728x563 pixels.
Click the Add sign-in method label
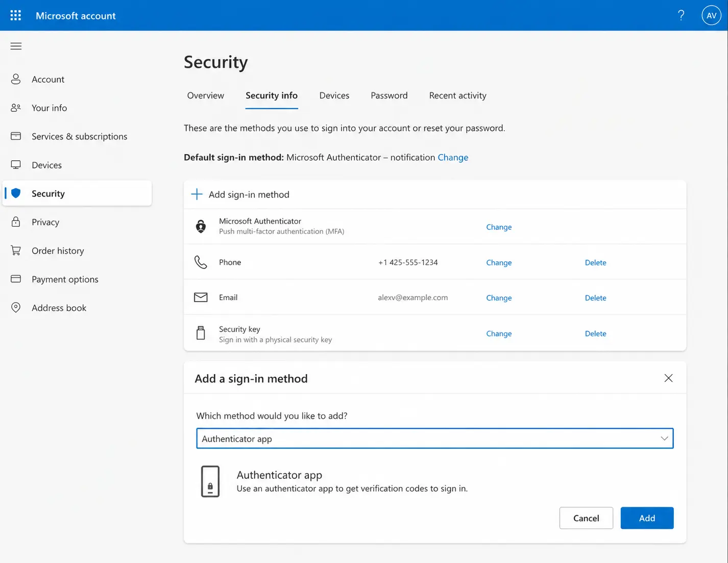point(249,194)
